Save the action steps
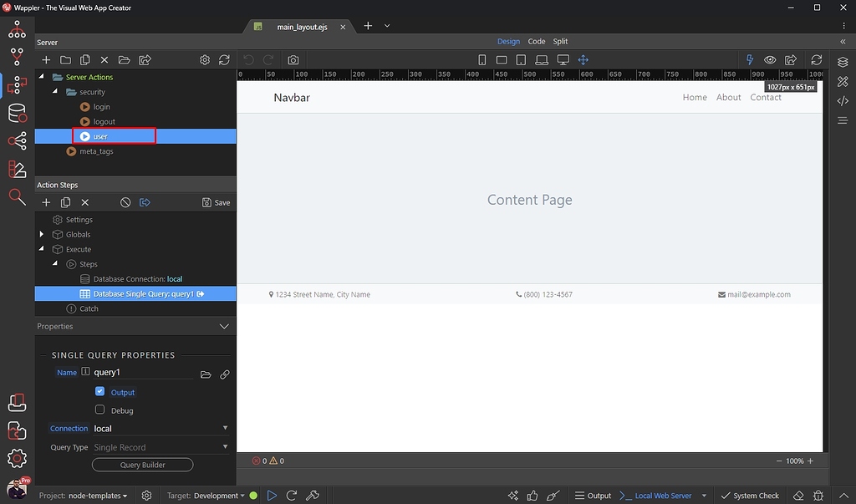The height and width of the screenshot is (504, 856). point(216,201)
